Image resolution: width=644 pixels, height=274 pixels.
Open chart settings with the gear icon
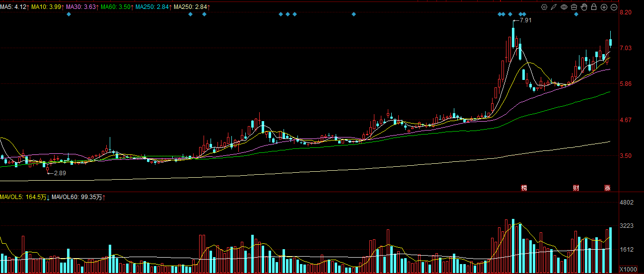coord(544,7)
